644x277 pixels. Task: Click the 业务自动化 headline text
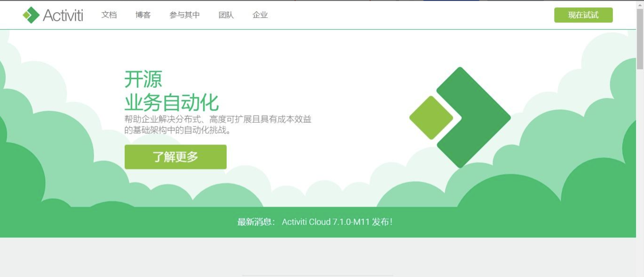coord(172,102)
